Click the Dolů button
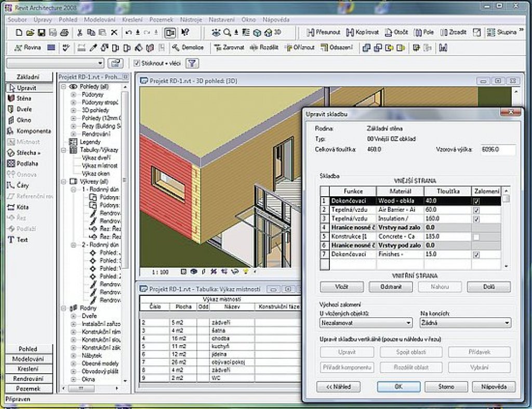This screenshot has height=409, width=532. [x=488, y=287]
